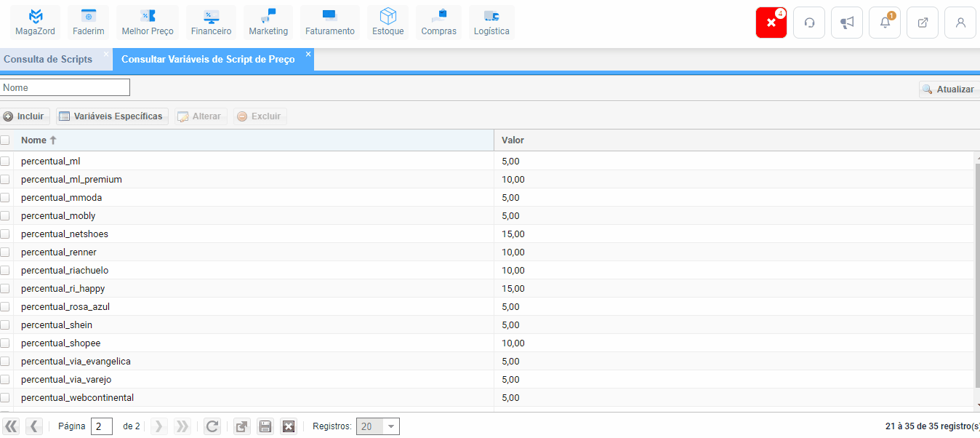Check the percentual_mobly row checkbox
Screen dimensions: 980x438
click(5, 215)
